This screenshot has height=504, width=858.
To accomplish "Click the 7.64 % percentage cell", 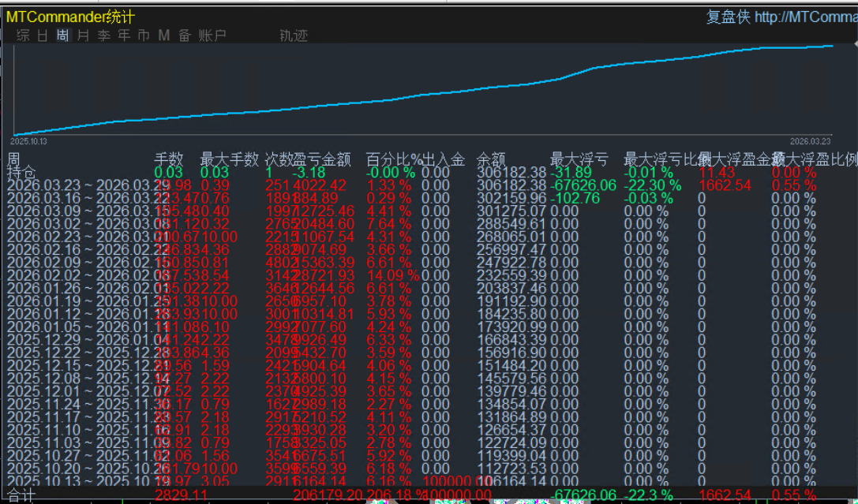I will 388,224.
